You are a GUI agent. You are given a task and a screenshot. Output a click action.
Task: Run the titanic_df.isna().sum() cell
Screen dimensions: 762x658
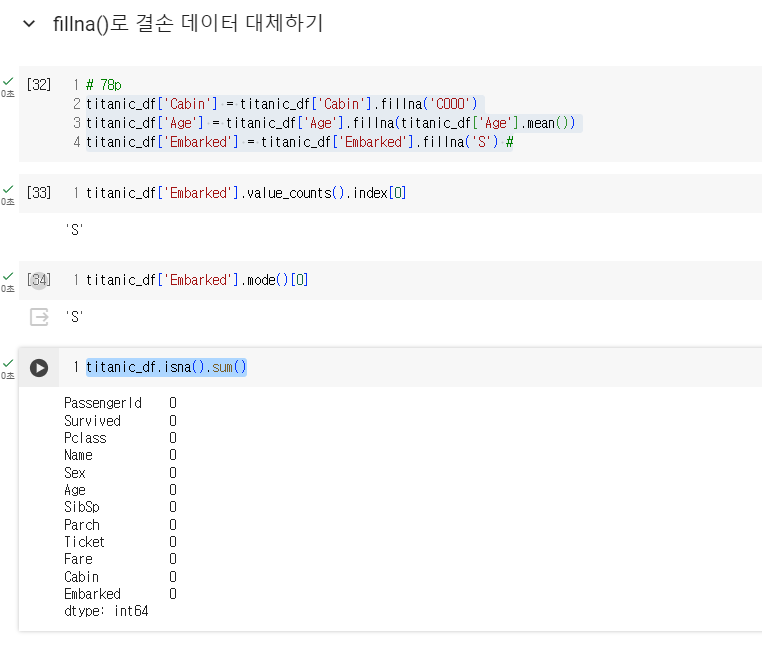point(39,368)
